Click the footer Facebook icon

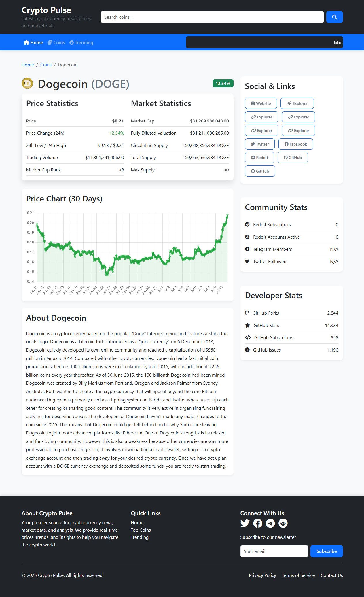(x=258, y=523)
